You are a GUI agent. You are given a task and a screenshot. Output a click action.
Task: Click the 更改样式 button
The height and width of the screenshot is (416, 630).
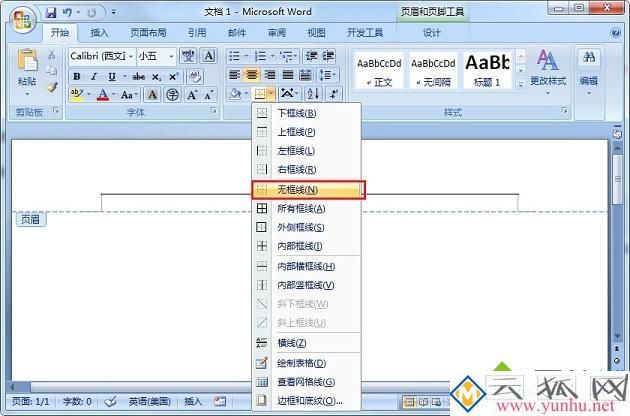coord(548,72)
